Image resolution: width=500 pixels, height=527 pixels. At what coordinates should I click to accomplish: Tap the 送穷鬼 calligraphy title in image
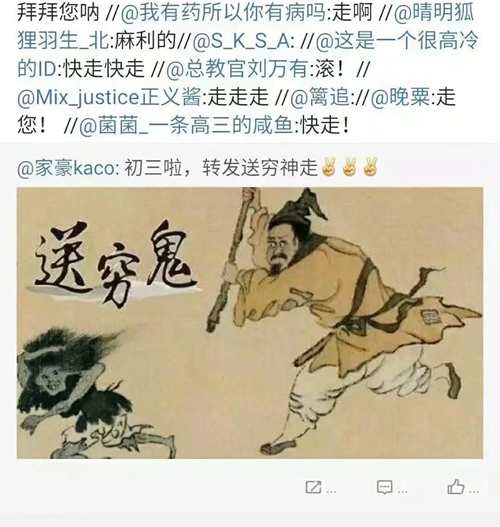pos(114,262)
